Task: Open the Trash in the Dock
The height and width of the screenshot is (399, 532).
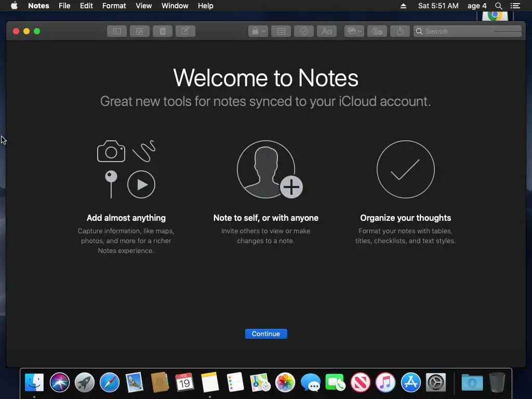Action: pyautogui.click(x=497, y=382)
